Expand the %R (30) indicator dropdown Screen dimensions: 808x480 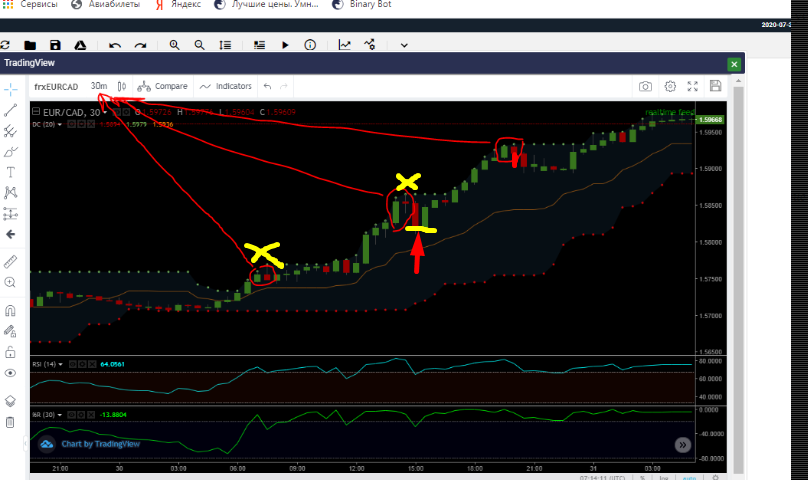[x=60, y=415]
